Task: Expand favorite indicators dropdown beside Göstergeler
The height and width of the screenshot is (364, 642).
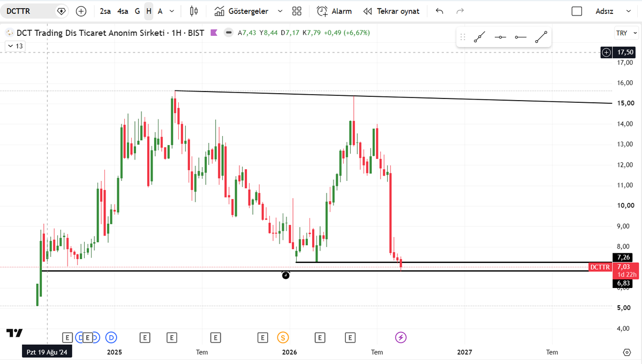Action: pyautogui.click(x=280, y=11)
